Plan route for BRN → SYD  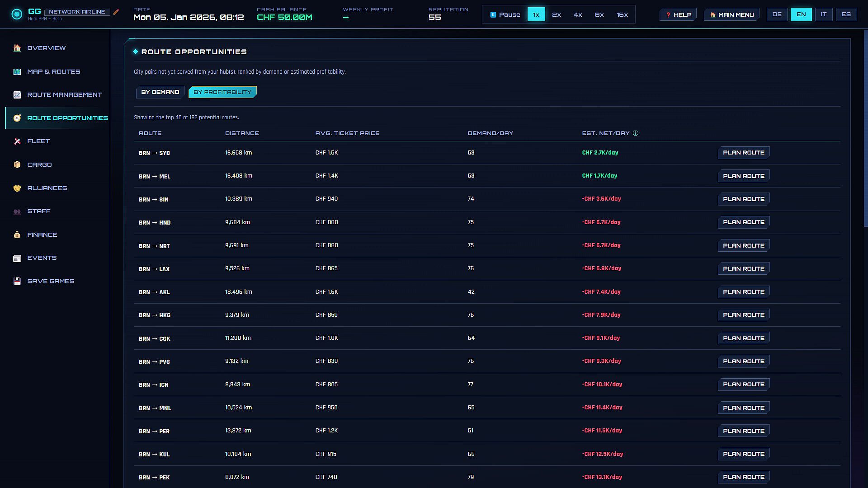(x=744, y=153)
